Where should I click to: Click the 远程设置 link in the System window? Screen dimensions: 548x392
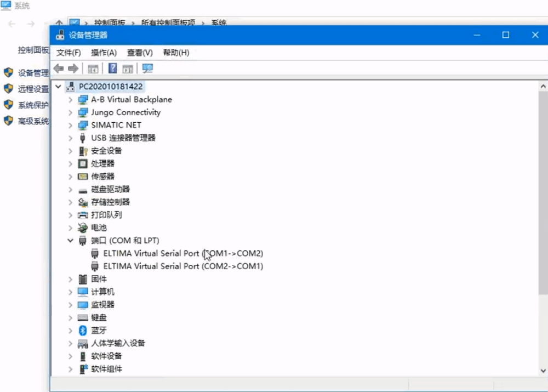click(x=33, y=89)
